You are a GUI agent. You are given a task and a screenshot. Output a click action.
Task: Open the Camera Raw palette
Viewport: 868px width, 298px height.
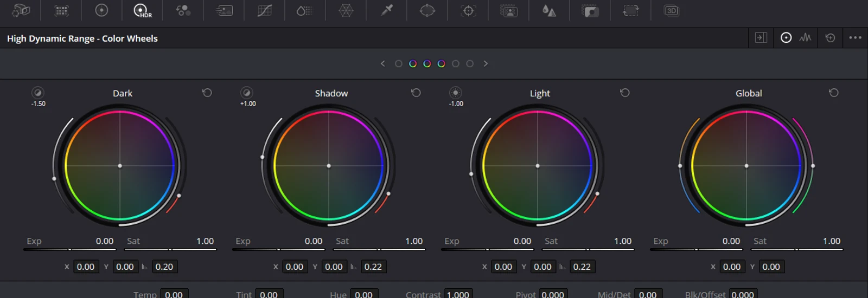click(x=21, y=10)
